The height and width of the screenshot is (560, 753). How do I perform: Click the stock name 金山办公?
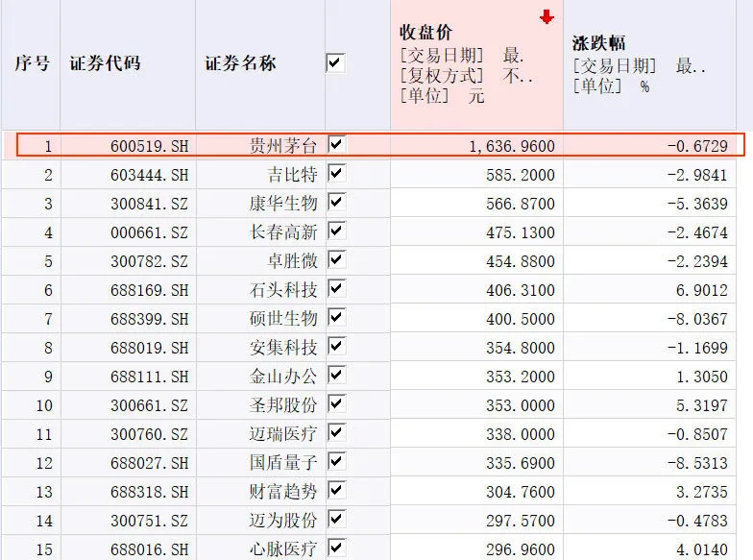(x=283, y=377)
